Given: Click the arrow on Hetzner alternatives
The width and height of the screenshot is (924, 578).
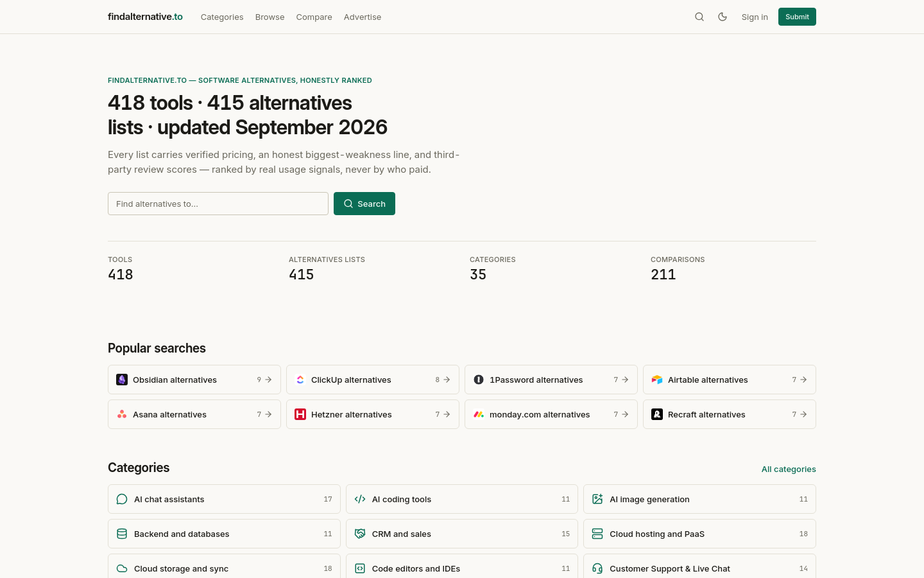Looking at the screenshot, I should tap(447, 414).
